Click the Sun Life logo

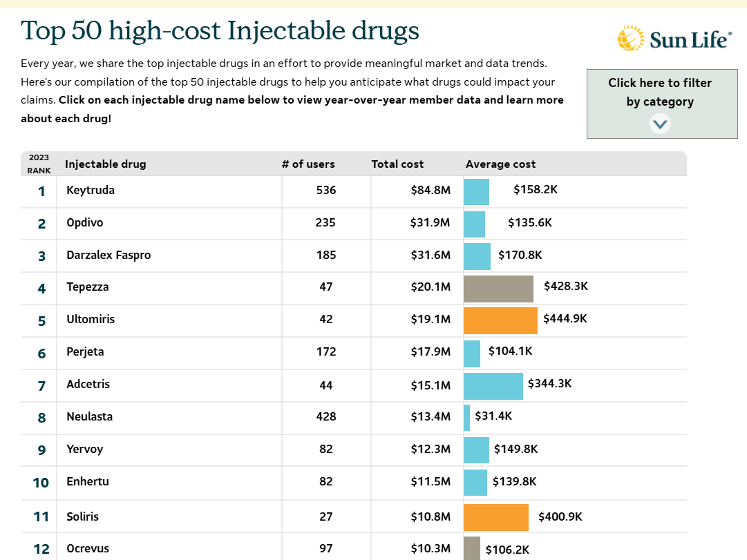pyautogui.click(x=674, y=39)
